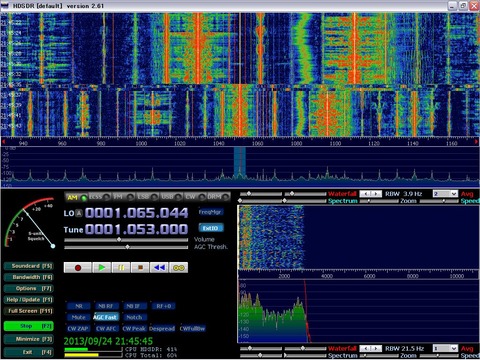The image size is (480, 360).
Task: Click upper RBW left arrow stepper
Action: pos(365,194)
